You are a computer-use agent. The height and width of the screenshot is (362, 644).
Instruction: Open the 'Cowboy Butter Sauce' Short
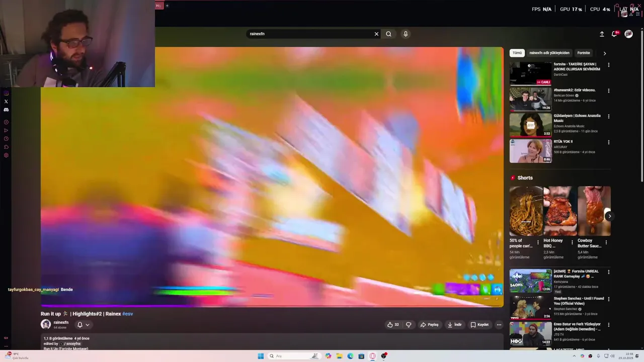(594, 211)
